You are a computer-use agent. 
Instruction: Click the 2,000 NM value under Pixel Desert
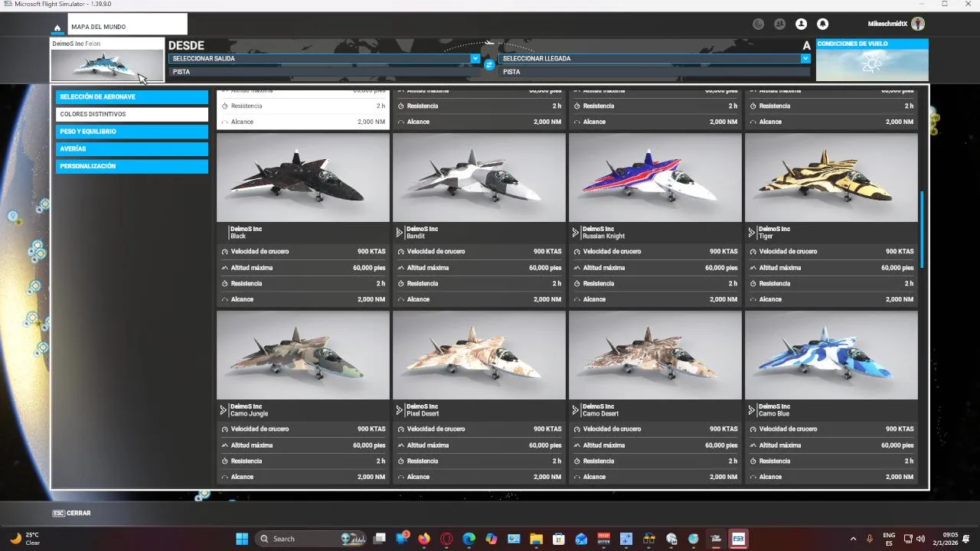pos(547,478)
